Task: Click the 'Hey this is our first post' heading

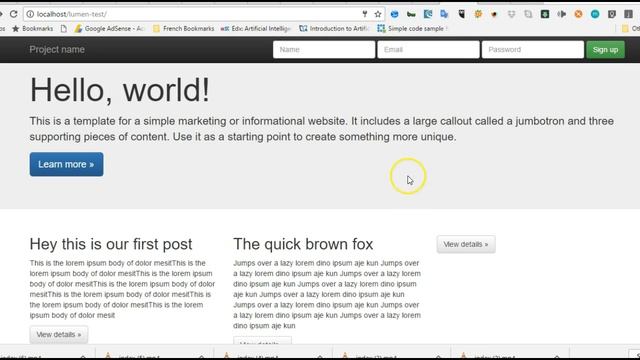Action: click(x=111, y=244)
